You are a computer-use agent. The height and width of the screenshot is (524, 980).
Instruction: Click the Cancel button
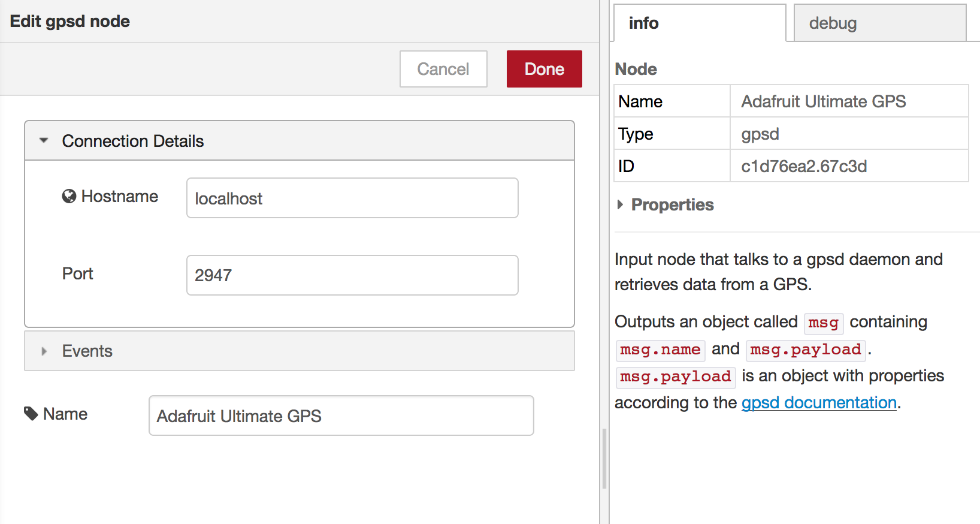[x=443, y=69]
